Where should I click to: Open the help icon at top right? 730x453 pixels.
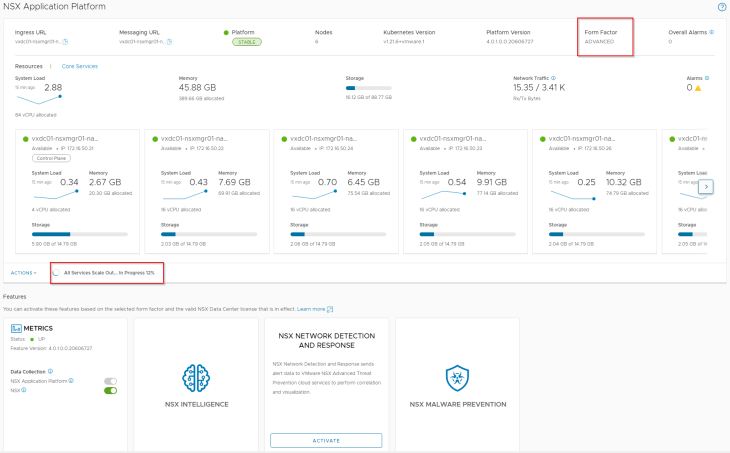pos(722,7)
